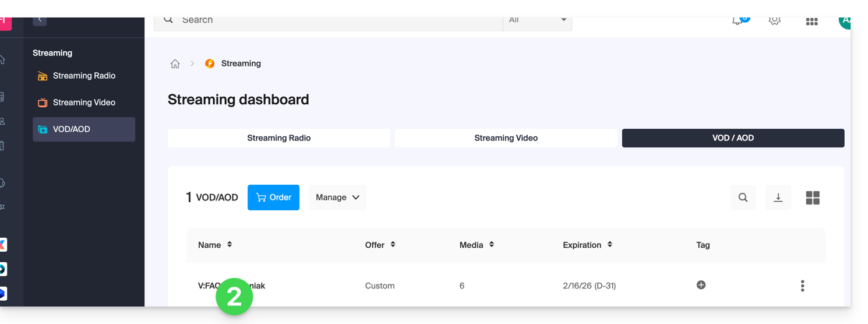868x324 pixels.
Task: Collapse the sidebar with back chevron
Action: (40, 20)
